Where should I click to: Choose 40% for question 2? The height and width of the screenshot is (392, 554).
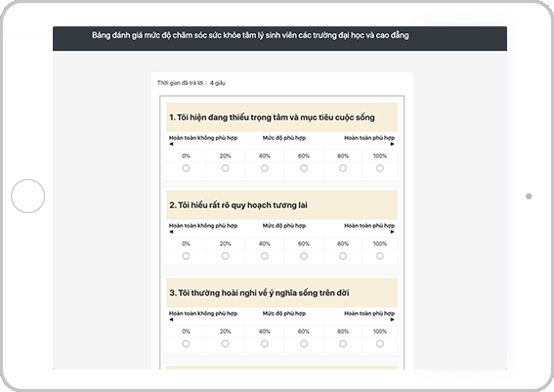(x=264, y=256)
